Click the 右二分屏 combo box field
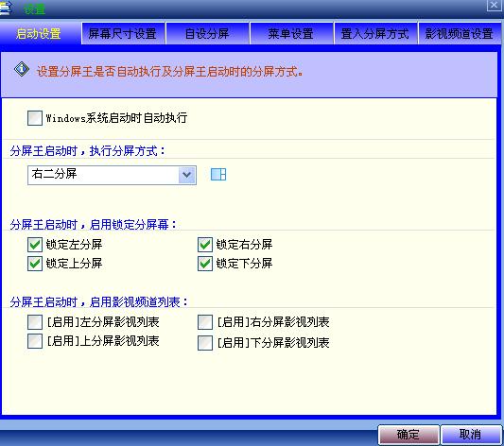This screenshot has width=504, height=446. (112, 175)
